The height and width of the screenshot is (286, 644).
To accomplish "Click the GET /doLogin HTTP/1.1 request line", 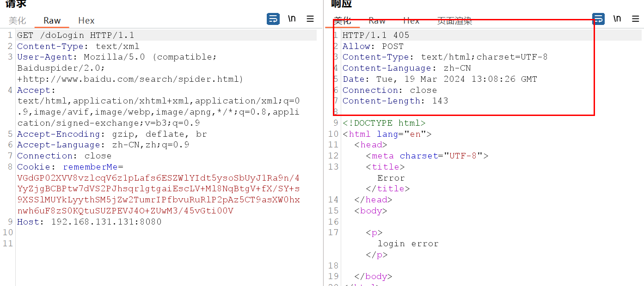I will tap(76, 35).
